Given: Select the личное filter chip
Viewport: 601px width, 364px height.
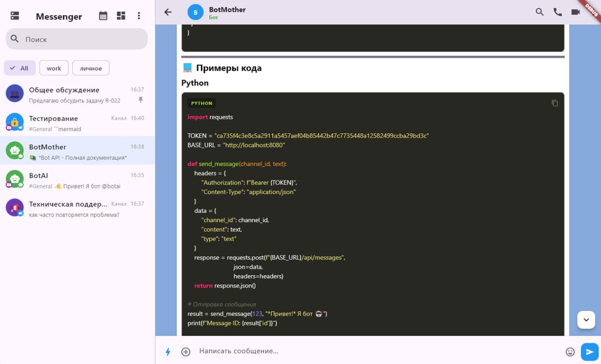Looking at the screenshot, I should pos(91,68).
